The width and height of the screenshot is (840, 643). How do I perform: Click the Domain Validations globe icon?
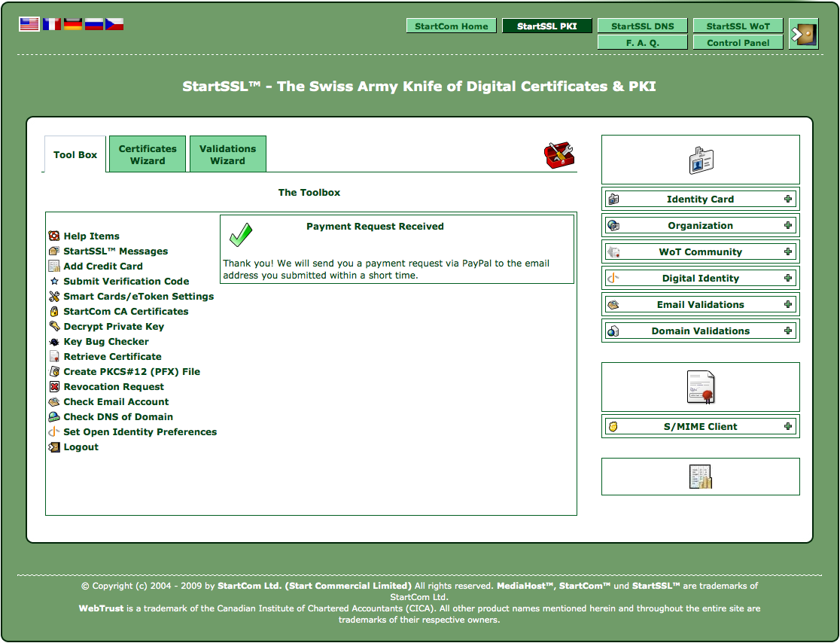tap(613, 331)
